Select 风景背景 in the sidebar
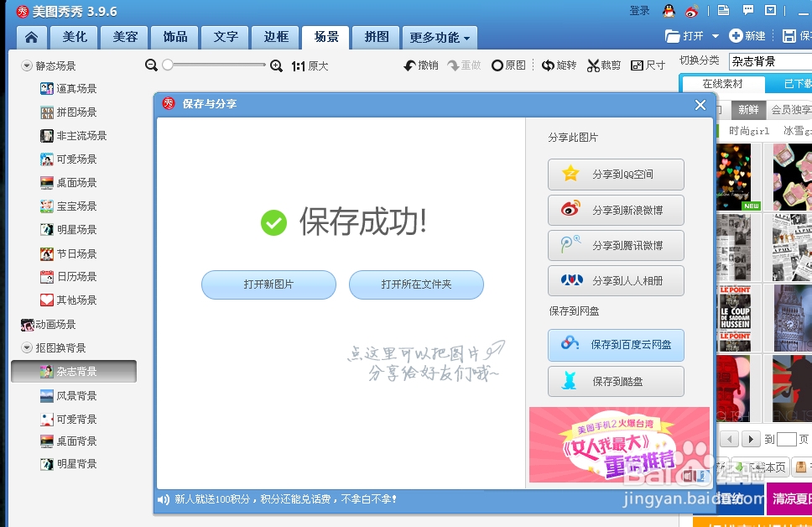This screenshot has height=527, width=812. (68, 396)
